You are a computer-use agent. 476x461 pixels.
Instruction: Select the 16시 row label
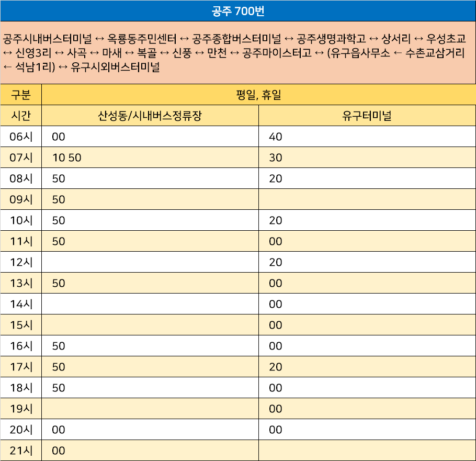(21, 346)
